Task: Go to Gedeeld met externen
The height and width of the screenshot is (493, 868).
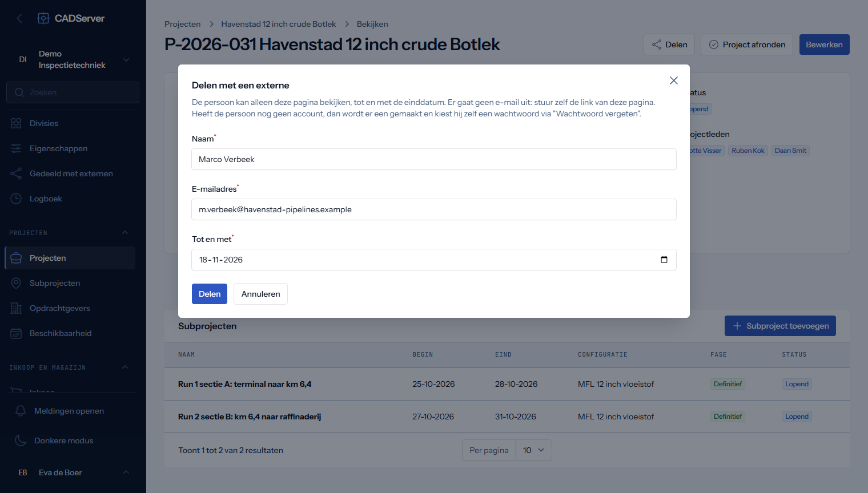Action: (70, 173)
